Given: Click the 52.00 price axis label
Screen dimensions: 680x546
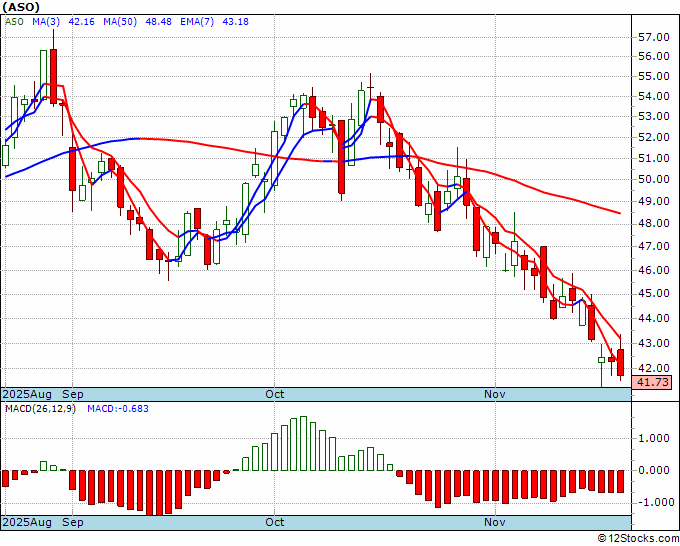Looking at the screenshot, I should (x=654, y=137).
